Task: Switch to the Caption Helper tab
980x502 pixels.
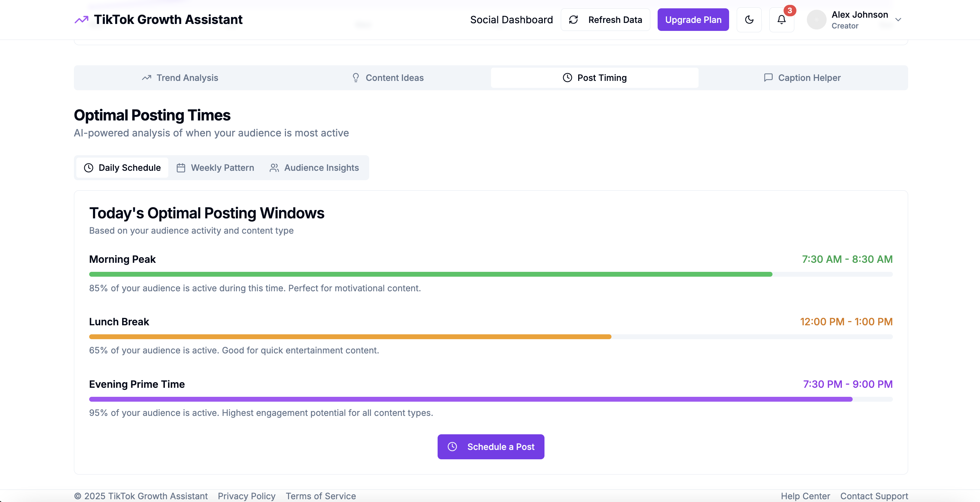Action: pyautogui.click(x=802, y=78)
